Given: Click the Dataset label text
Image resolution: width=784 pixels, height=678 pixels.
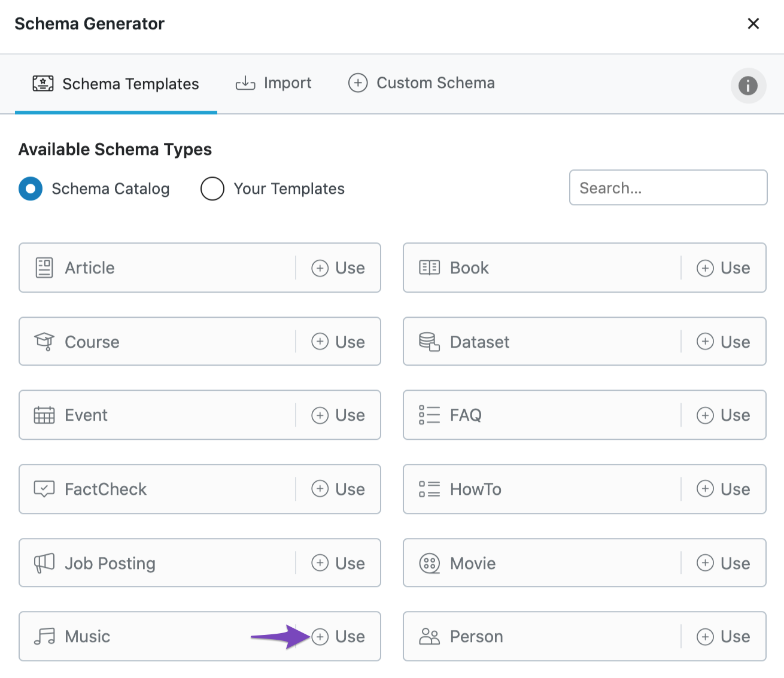Looking at the screenshot, I should tap(479, 342).
